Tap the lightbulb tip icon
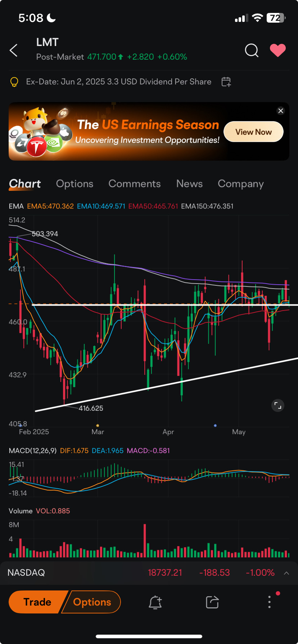298x644 pixels. point(14,82)
